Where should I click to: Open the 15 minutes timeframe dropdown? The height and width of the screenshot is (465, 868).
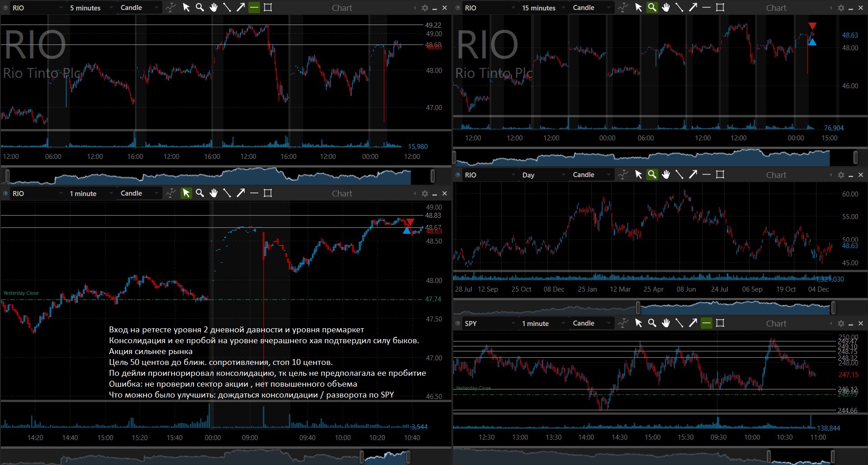point(544,8)
